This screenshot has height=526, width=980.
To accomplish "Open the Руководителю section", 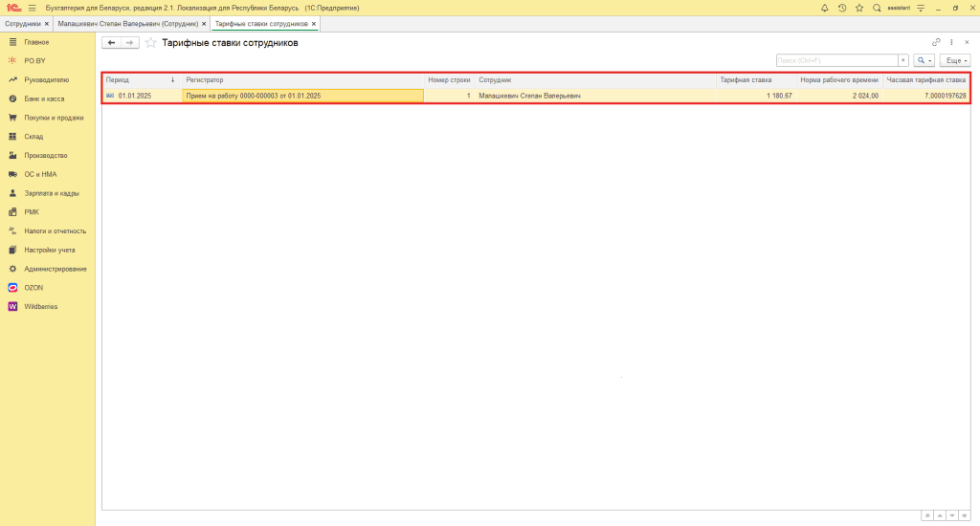I will [x=48, y=80].
